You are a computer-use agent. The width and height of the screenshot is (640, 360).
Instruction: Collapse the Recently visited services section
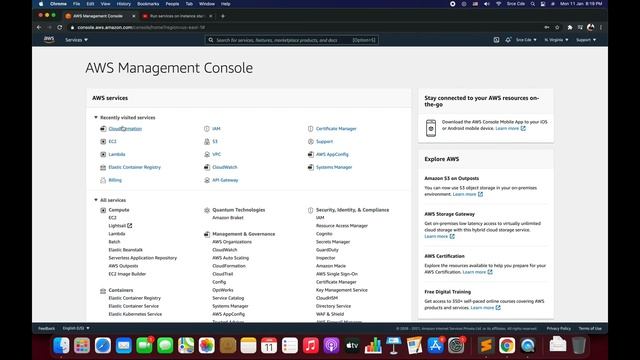(x=96, y=118)
